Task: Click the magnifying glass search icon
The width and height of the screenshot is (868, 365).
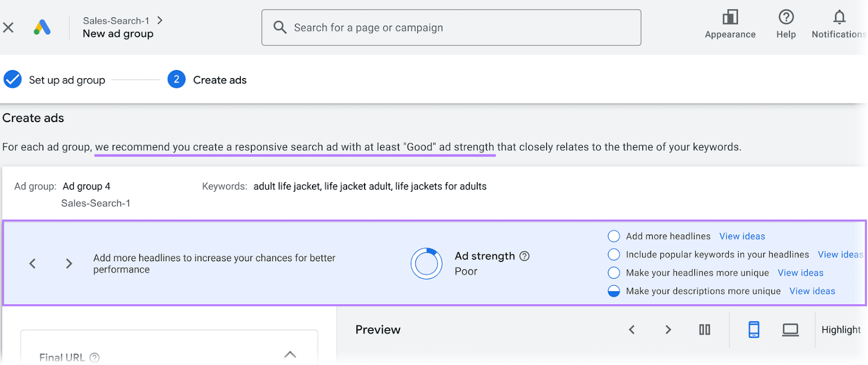Action: click(280, 27)
